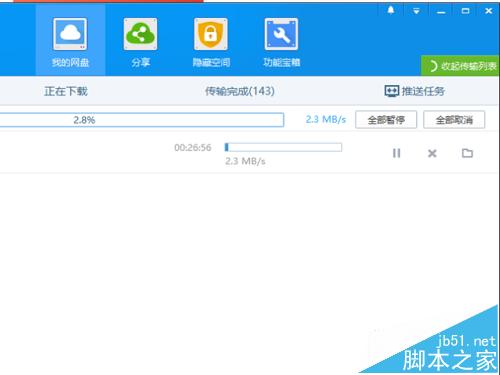The height and width of the screenshot is (375, 500).
Task: Click the blue 2.3 MB/s total speed
Action: click(x=326, y=119)
